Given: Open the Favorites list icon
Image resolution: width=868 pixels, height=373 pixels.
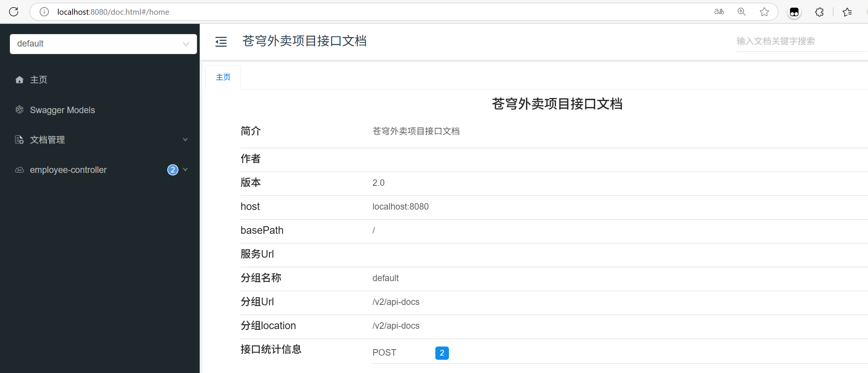Looking at the screenshot, I should [847, 12].
